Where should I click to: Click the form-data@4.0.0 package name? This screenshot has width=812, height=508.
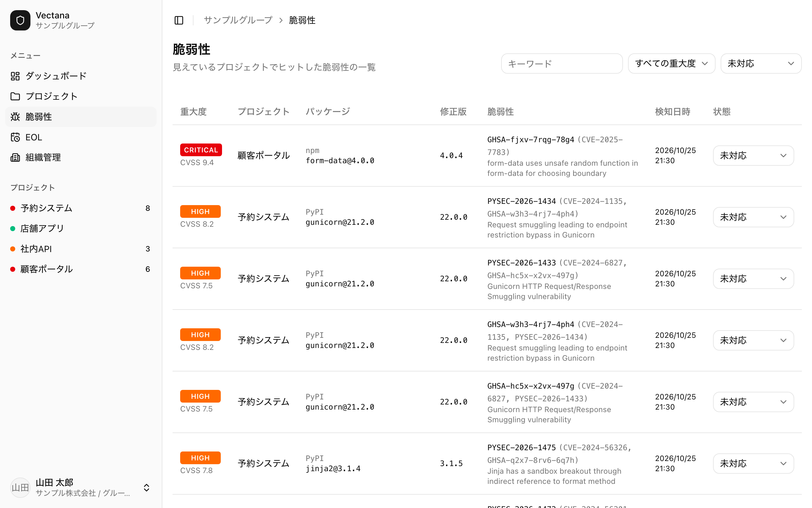pos(340,161)
